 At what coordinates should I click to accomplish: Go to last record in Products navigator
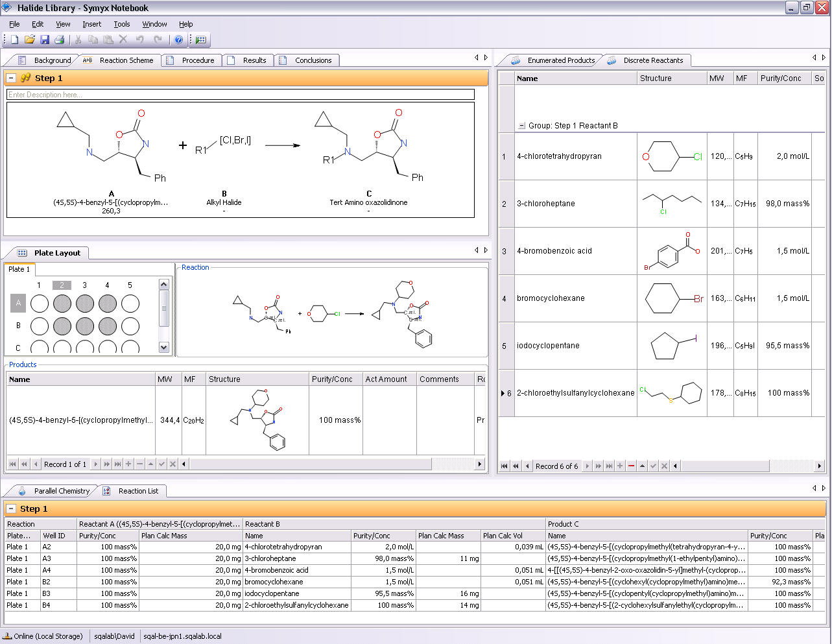pos(117,464)
